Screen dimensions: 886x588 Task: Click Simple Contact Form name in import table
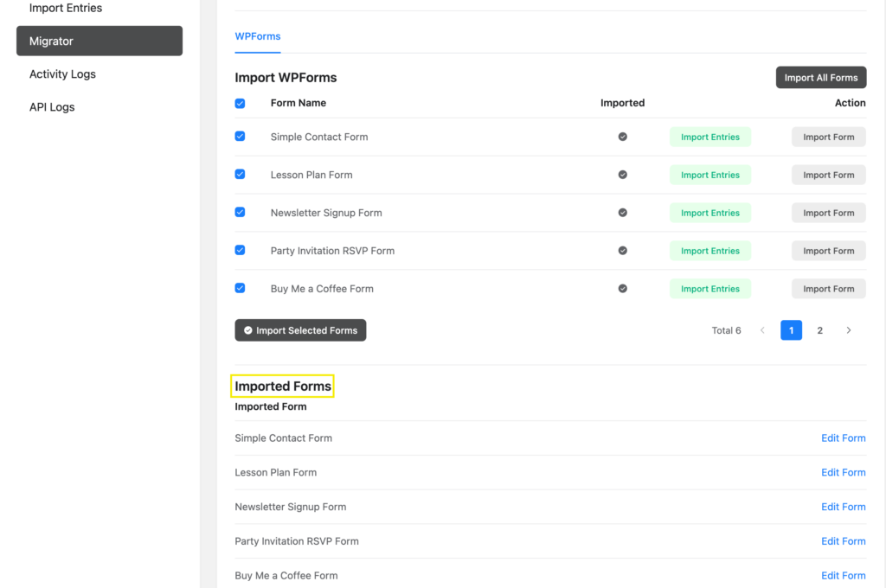coord(319,137)
